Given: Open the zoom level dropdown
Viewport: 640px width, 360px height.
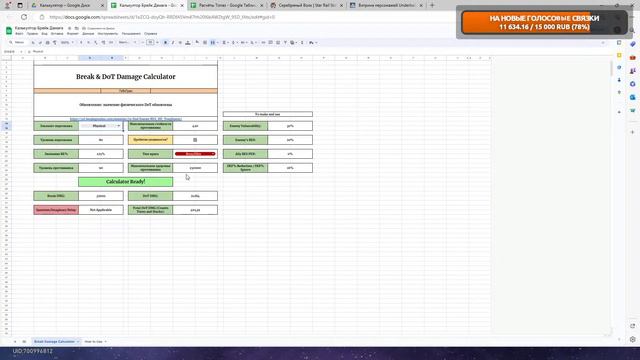Looking at the screenshot, I should [x=67, y=42].
